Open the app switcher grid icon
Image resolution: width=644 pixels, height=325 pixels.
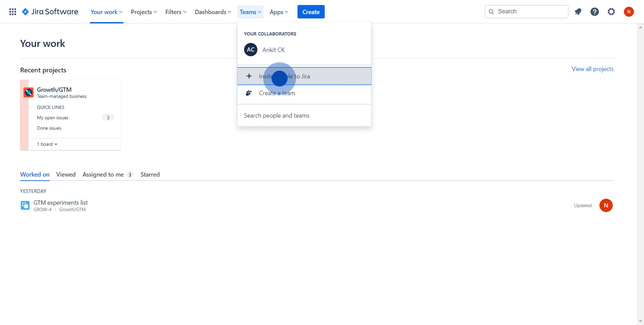point(13,12)
